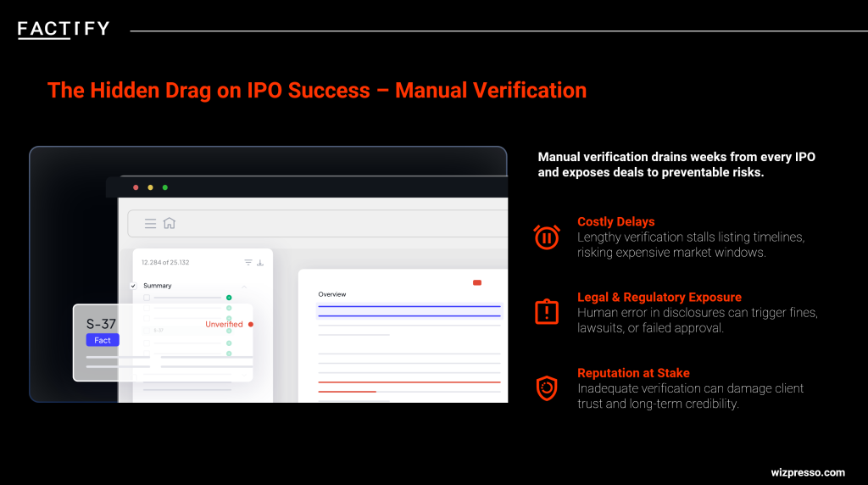The image size is (868, 485).
Task: Open the wizpresso.com link
Action: (808, 472)
